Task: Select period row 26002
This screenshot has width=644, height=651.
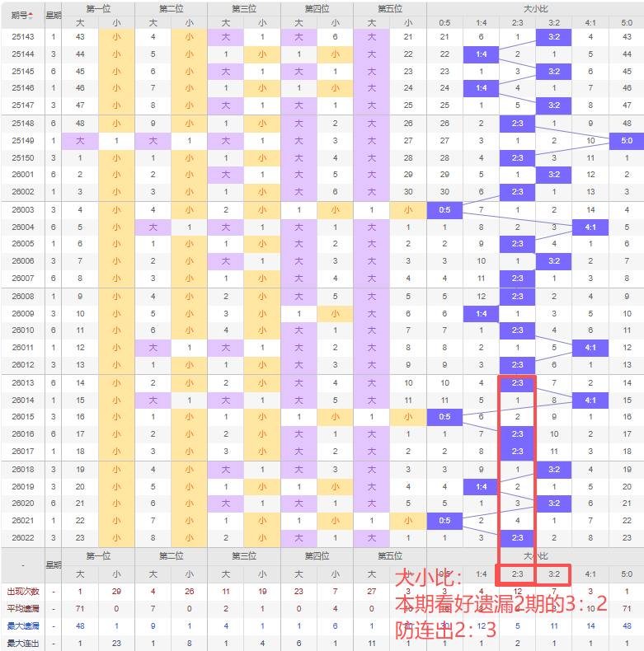Action: point(322,192)
